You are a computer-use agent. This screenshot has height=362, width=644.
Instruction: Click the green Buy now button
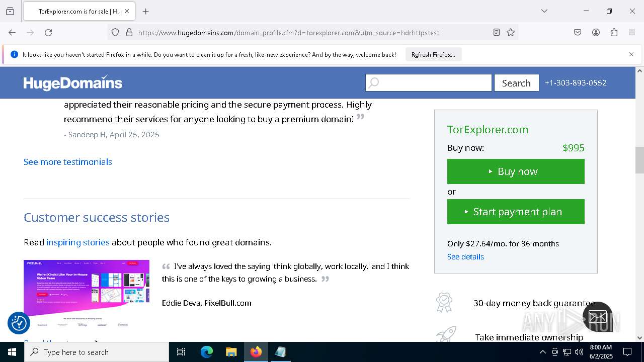pyautogui.click(x=516, y=171)
